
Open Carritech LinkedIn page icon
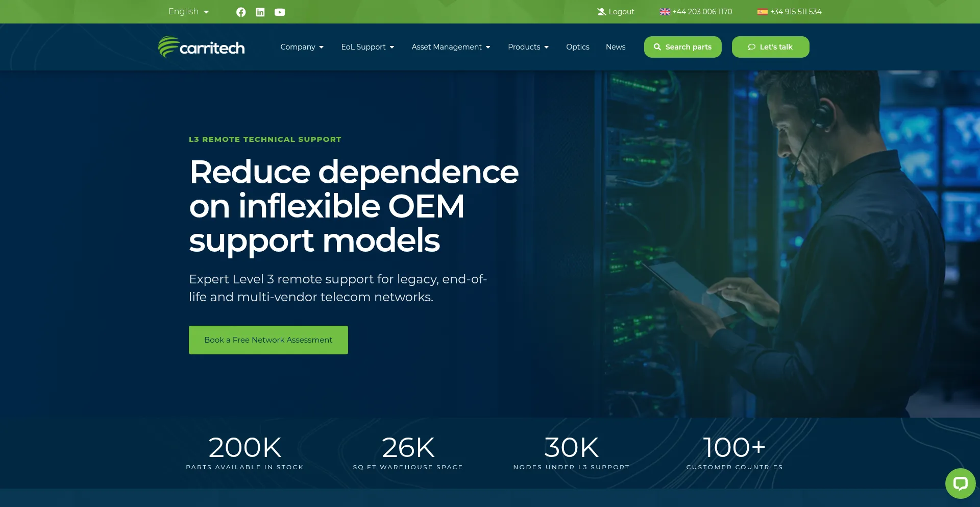point(260,12)
